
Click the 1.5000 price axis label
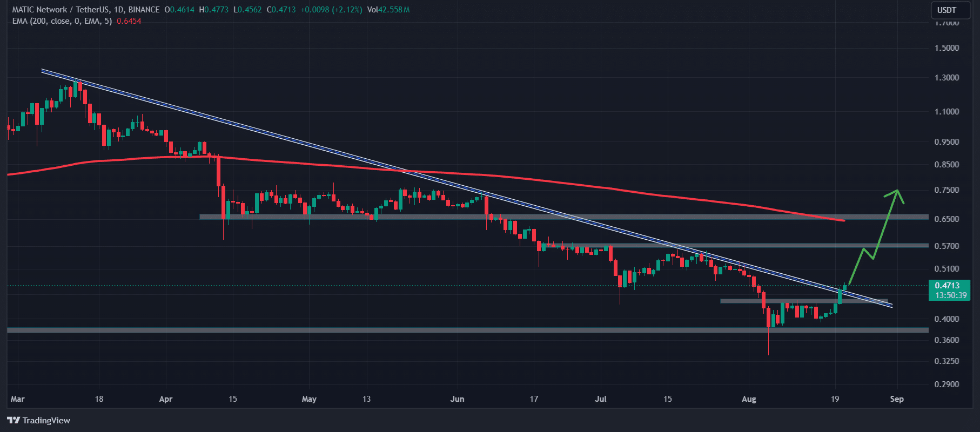coord(947,48)
